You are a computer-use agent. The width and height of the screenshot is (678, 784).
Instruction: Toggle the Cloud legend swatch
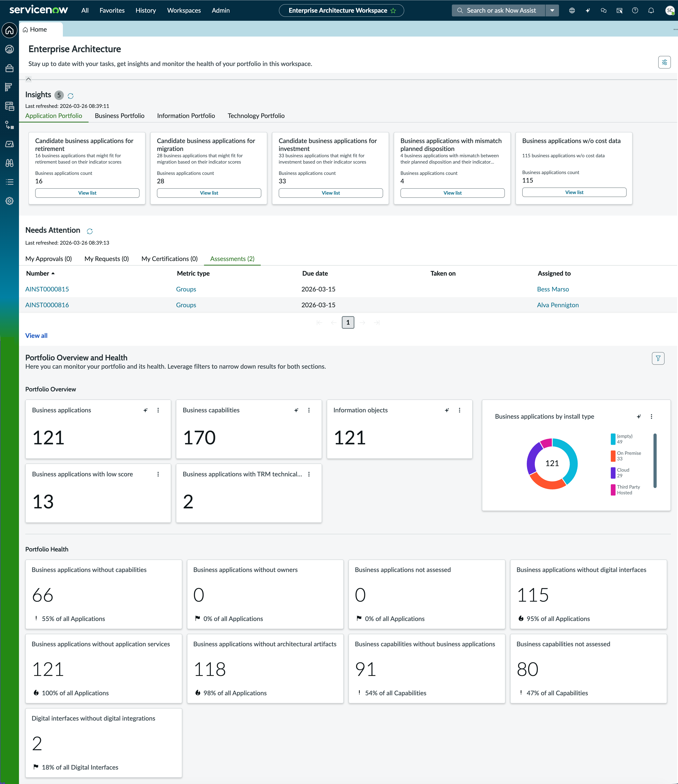point(613,473)
